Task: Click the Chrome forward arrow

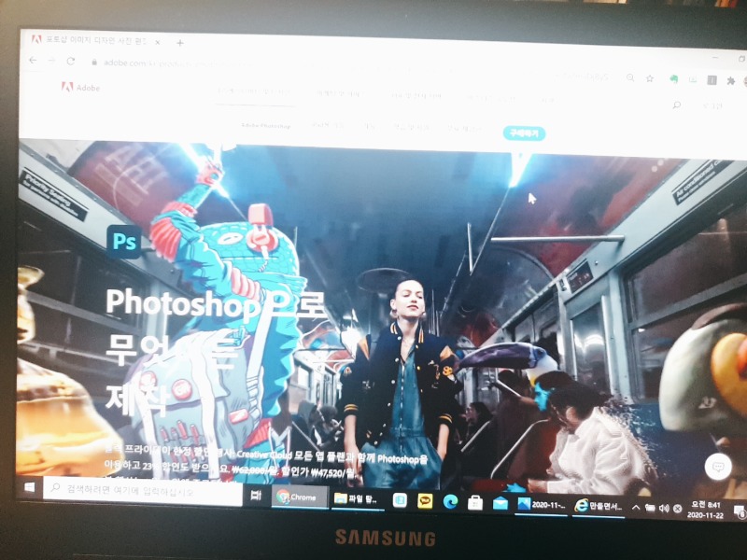Action: pyautogui.click(x=51, y=61)
